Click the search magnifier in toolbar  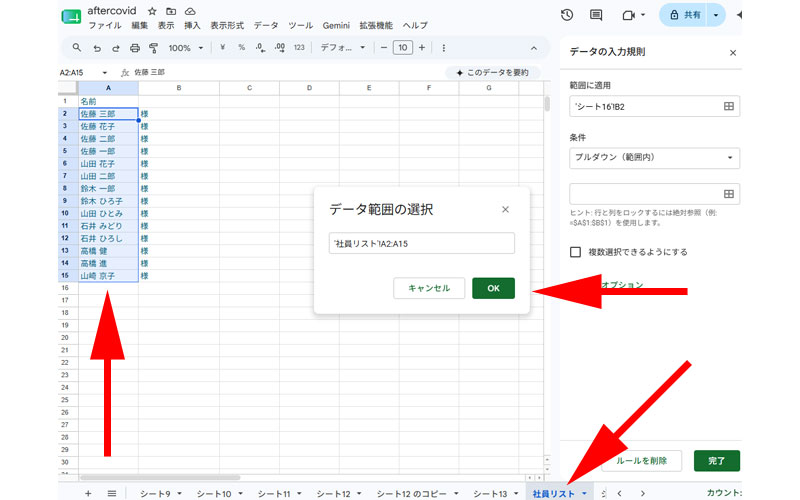(77, 47)
